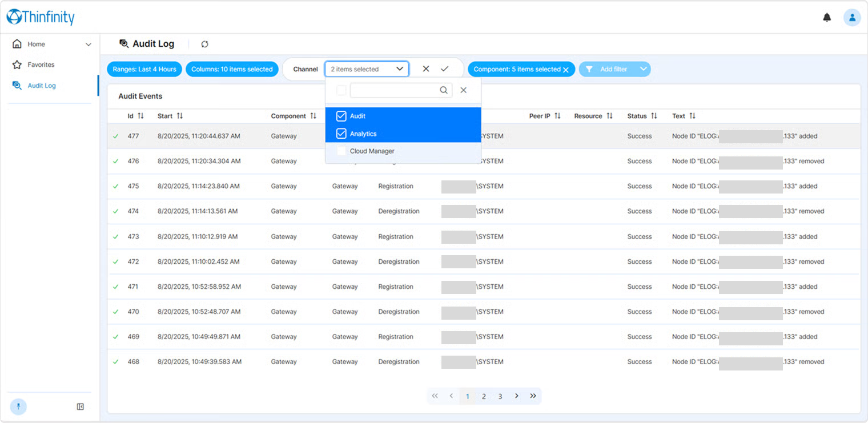Confirm the Channel filter selection
Viewport: 868px width, 423px height.
coord(444,69)
